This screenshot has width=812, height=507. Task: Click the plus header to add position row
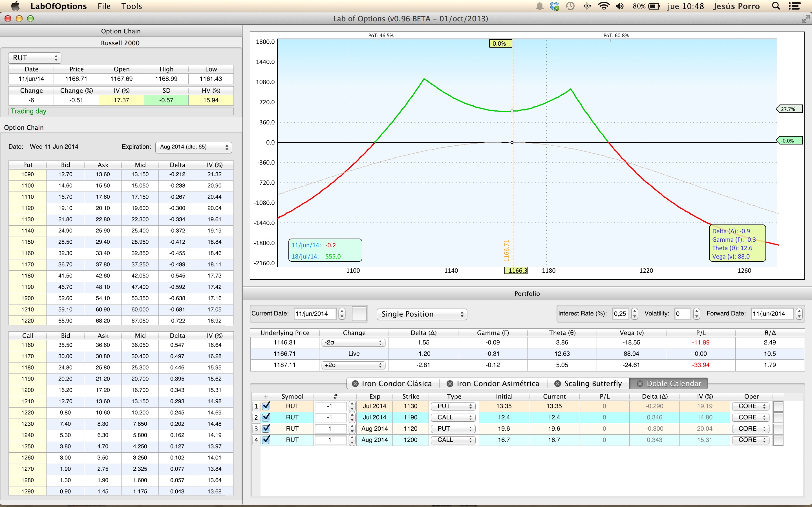click(265, 396)
